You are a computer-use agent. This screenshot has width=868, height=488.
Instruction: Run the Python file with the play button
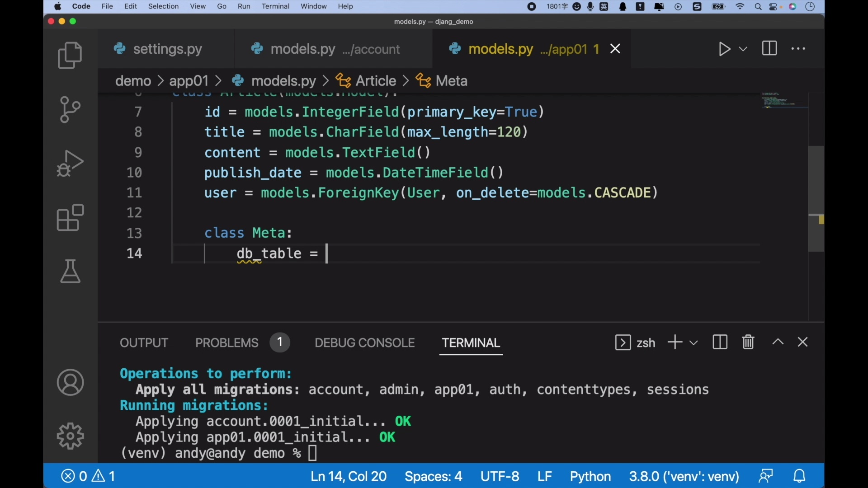(724, 49)
